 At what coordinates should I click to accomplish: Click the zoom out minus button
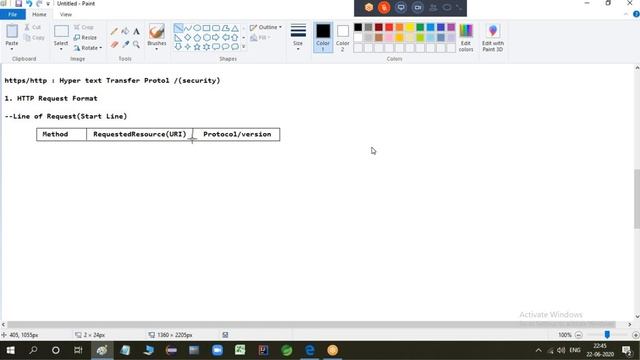pos(578,335)
